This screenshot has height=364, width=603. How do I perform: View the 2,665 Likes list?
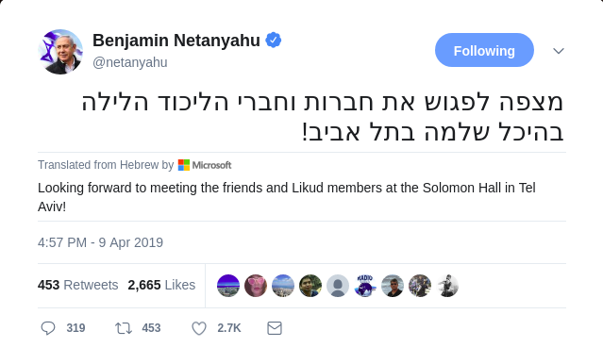pos(161,285)
